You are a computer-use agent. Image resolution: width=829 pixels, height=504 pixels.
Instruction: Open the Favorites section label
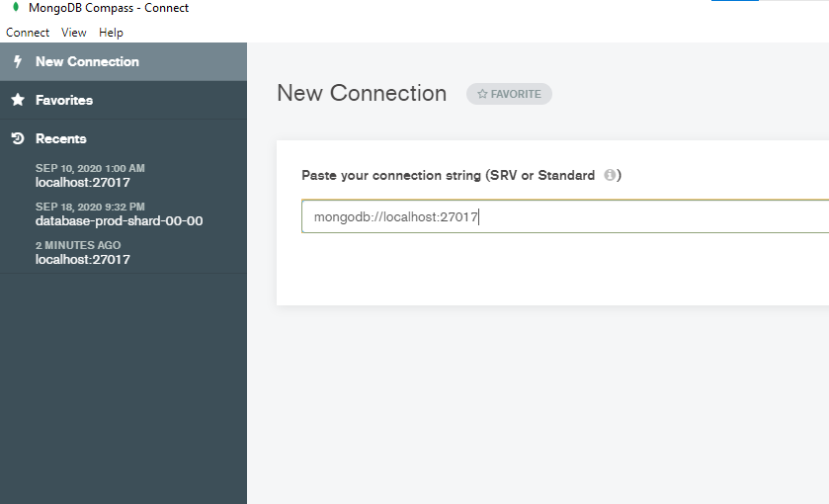click(64, 100)
